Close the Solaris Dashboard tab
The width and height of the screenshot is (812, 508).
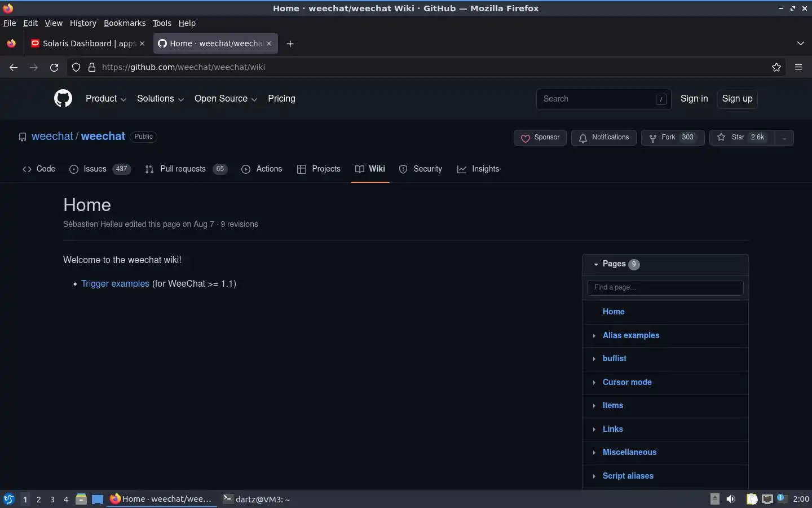click(142, 43)
